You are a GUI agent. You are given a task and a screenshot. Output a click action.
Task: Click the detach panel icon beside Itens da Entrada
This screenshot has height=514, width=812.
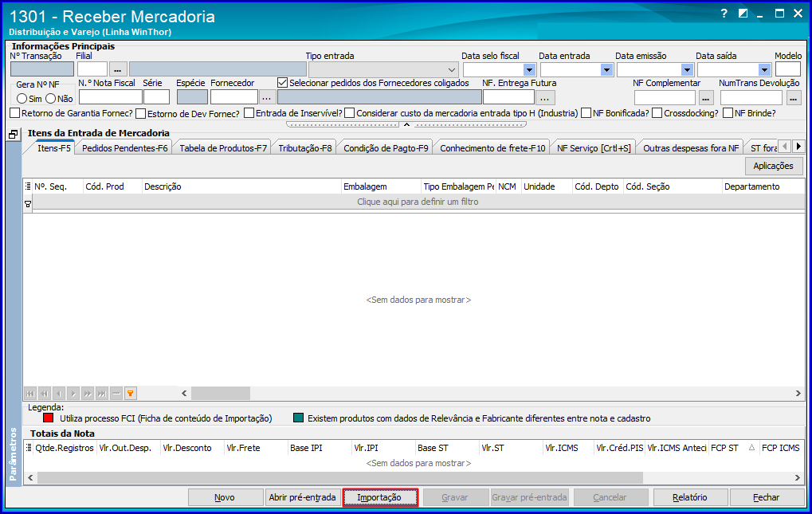[x=14, y=134]
